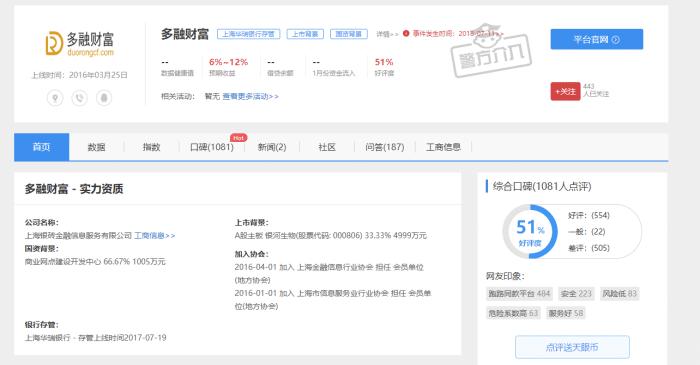Switch to the 数据 tab
The image size is (700, 365).
pyautogui.click(x=96, y=147)
